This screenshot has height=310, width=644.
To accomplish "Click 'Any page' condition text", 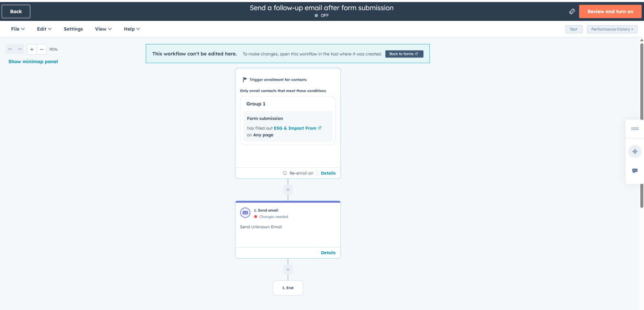I will 263,135.
